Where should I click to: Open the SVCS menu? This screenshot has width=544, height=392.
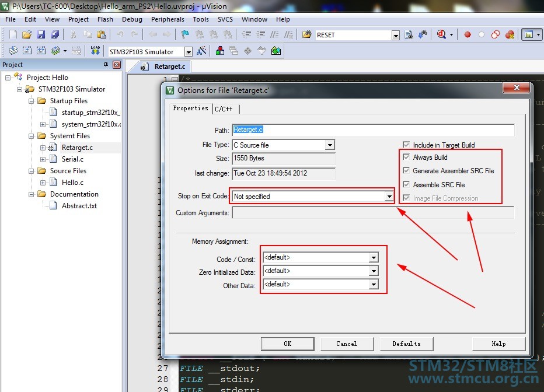(225, 19)
